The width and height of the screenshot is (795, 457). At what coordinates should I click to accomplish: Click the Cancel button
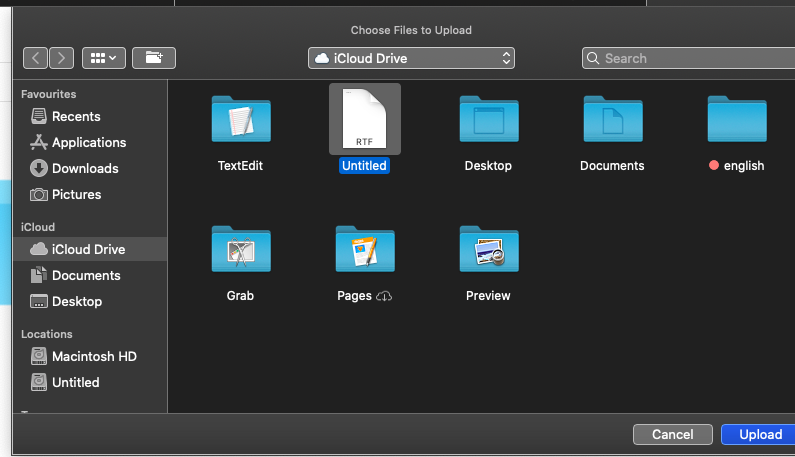(673, 434)
